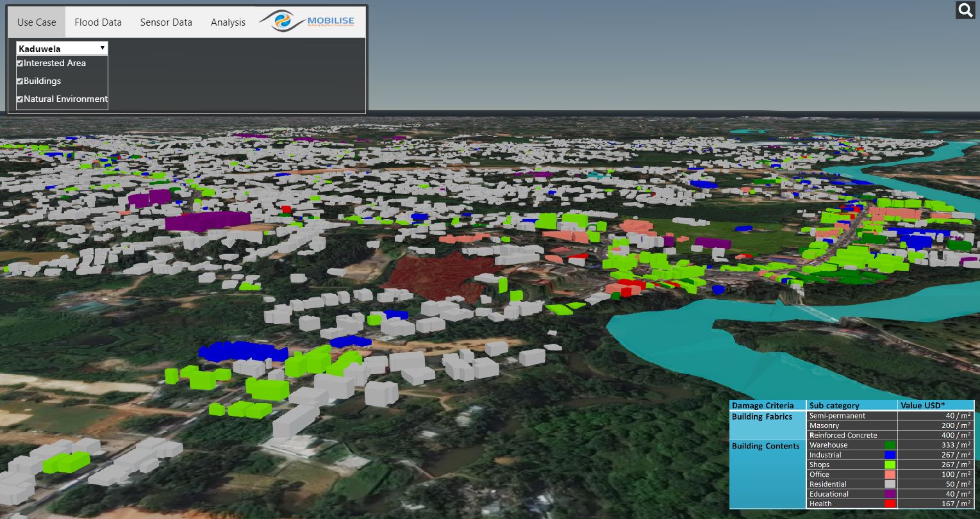
Task: Disable the Natural Environment checkbox
Action: [x=20, y=99]
